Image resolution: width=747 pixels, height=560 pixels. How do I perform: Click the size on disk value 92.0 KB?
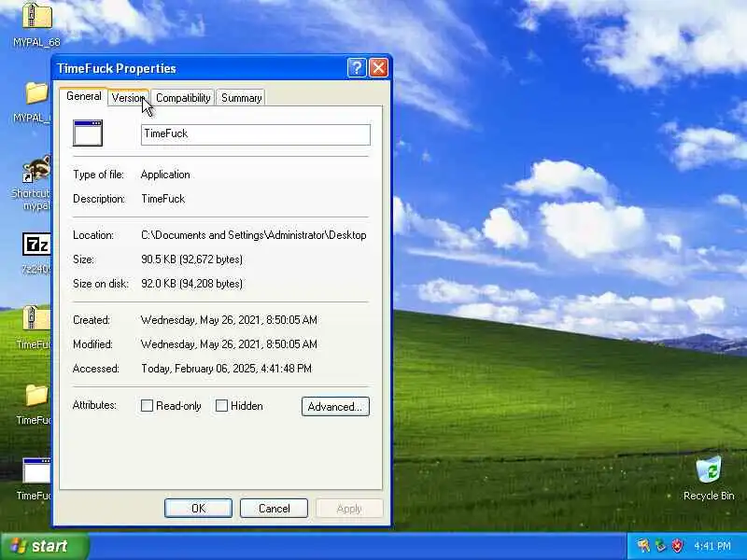[x=192, y=284]
